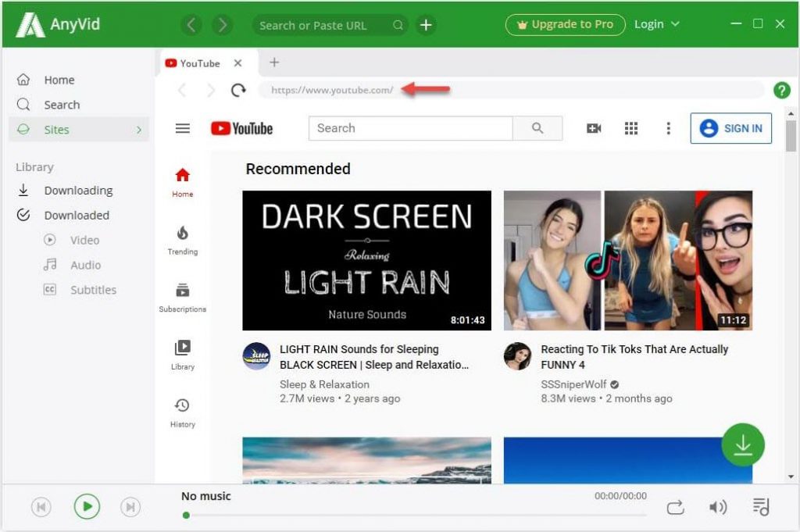The image size is (800, 532).
Task: Go forward with the green header arrow
Action: tap(223, 25)
